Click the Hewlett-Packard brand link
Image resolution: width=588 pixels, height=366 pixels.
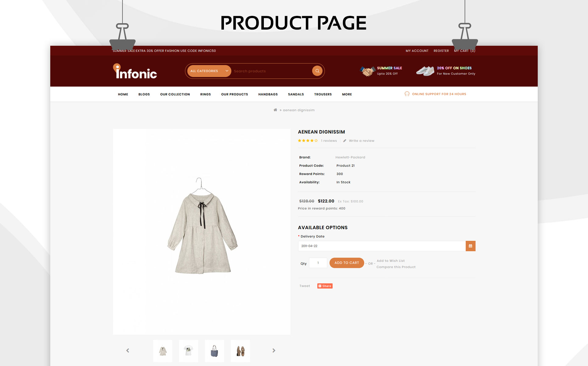pyautogui.click(x=350, y=157)
